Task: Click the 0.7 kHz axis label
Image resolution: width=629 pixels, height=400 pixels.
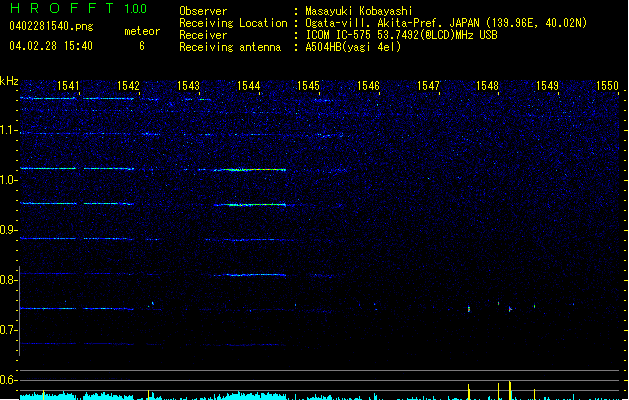Action: coord(8,330)
